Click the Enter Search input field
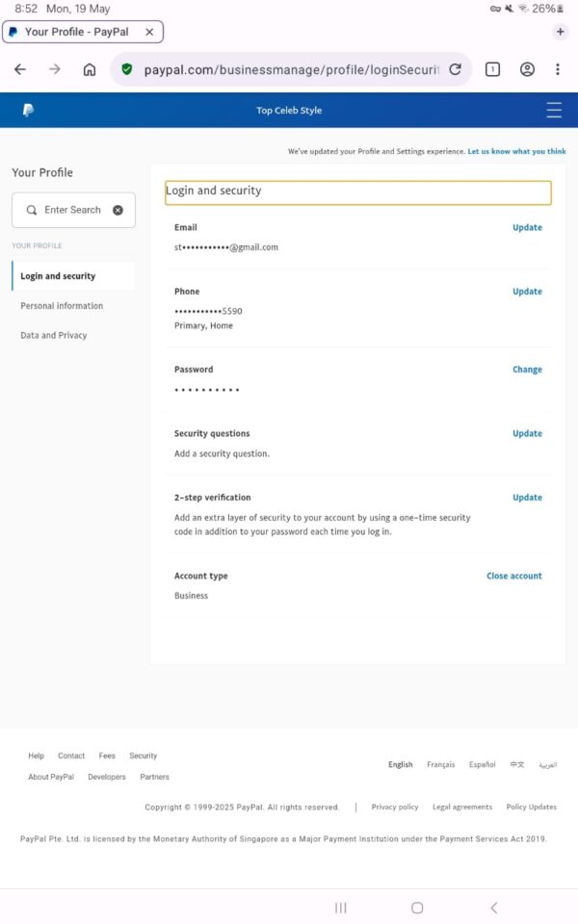Image resolution: width=578 pixels, height=924 pixels. 73,210
